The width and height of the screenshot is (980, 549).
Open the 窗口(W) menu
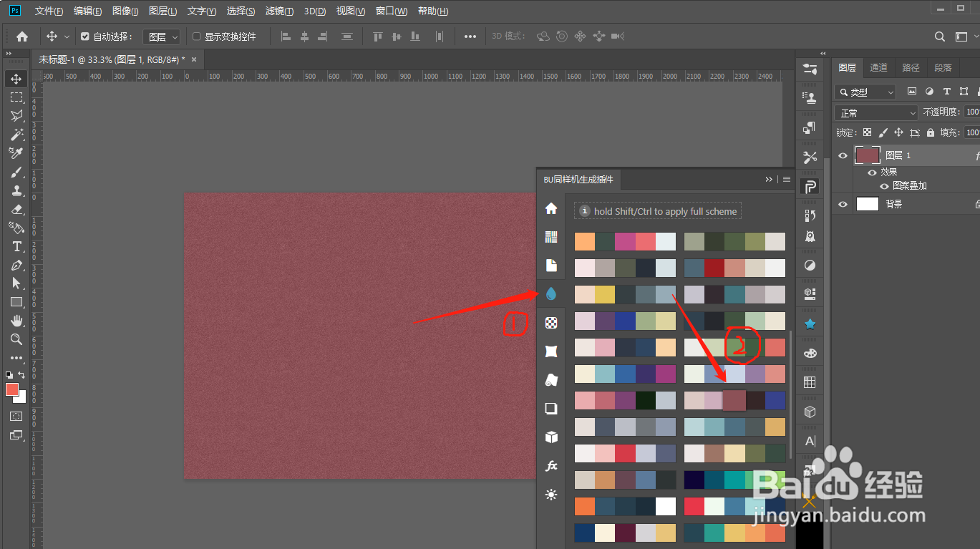point(392,11)
